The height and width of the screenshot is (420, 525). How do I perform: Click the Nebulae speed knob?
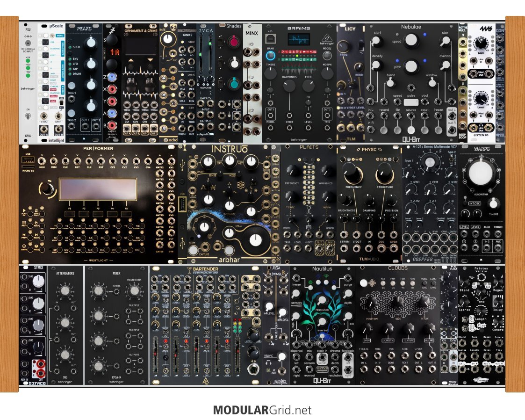click(x=411, y=40)
